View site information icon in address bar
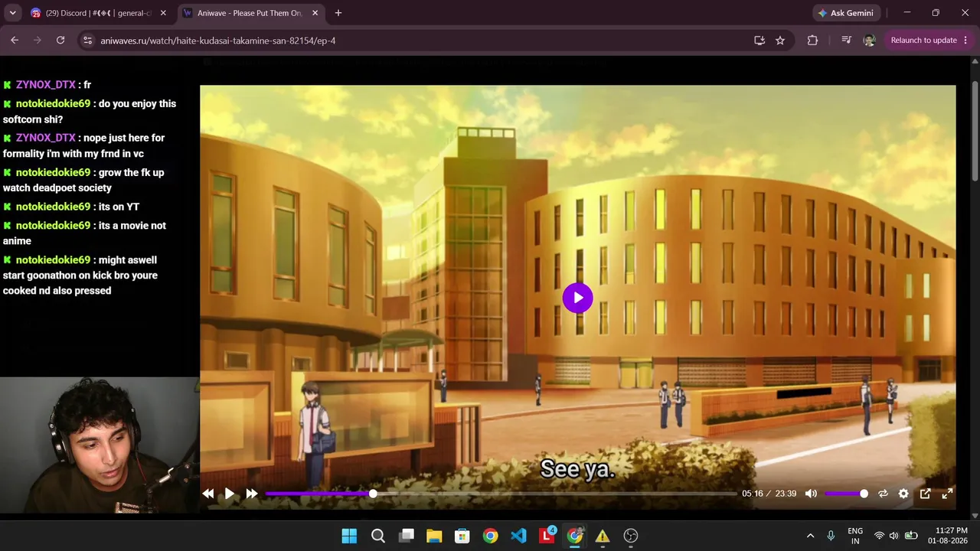The image size is (980, 551). click(x=87, y=41)
